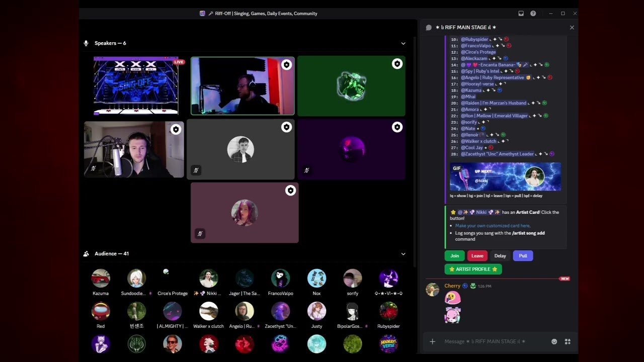
Task: Focus the Message RIFF MAIN STAGE input field
Action: pos(493,341)
